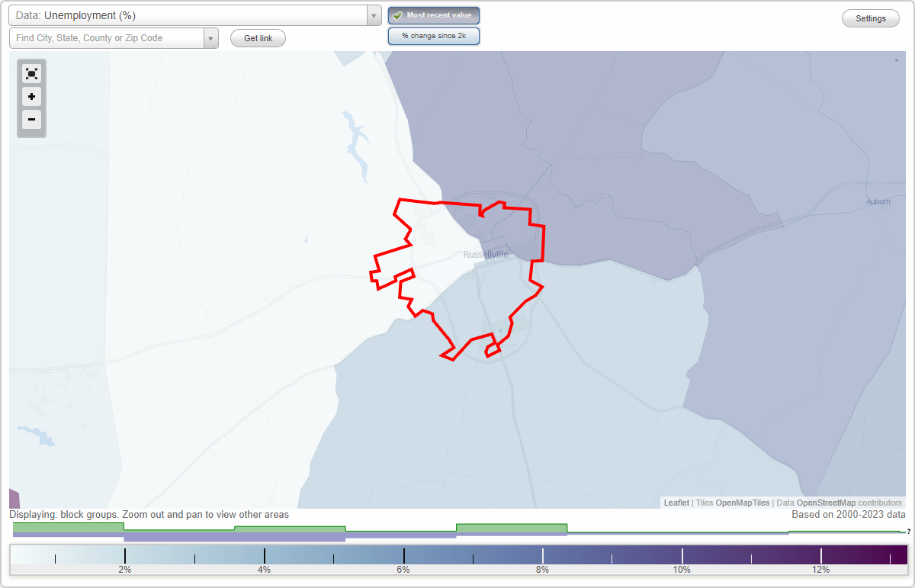Click the Russellville map label

[x=486, y=255]
